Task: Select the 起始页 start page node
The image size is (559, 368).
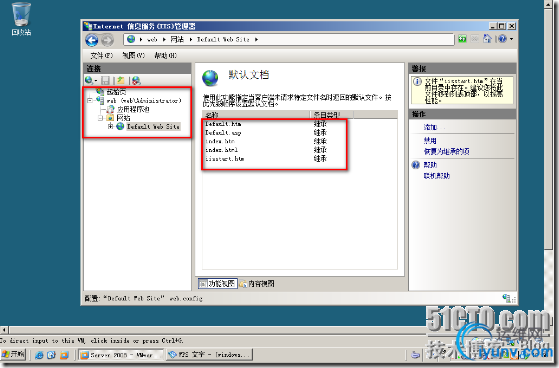Action: click(x=116, y=92)
